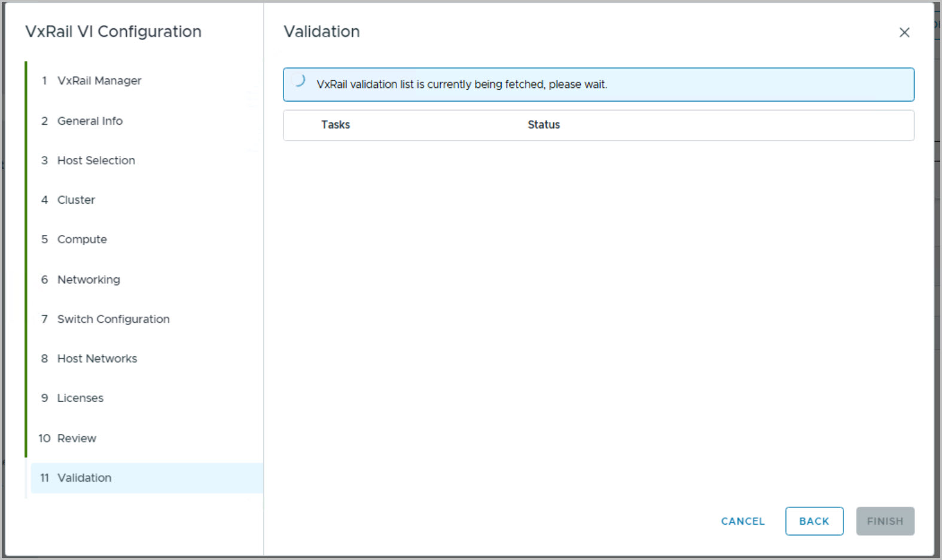Go to step 1 VxRail Manager
The image size is (942, 560).
99,81
